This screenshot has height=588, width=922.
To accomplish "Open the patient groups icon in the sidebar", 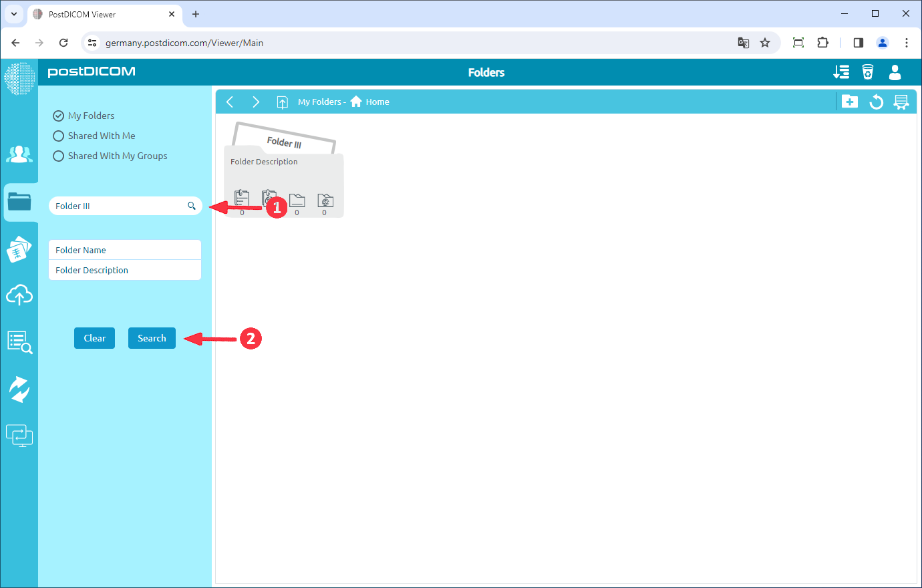I will click(19, 154).
